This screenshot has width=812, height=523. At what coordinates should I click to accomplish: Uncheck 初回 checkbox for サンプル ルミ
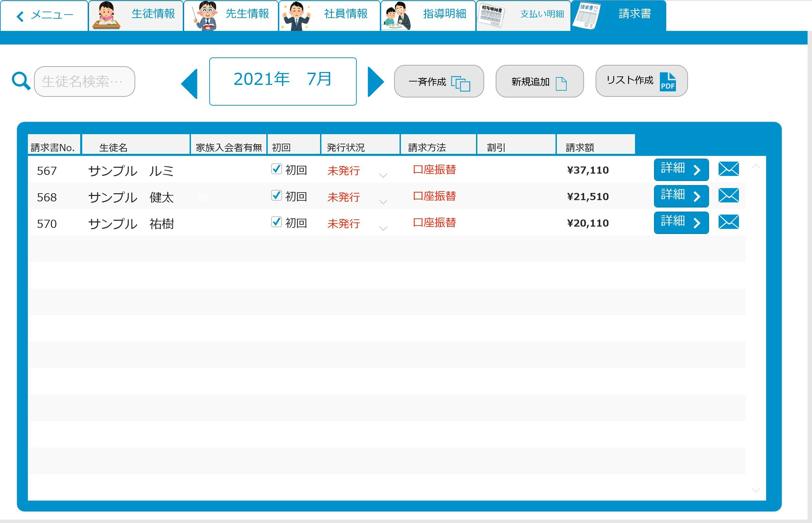277,169
